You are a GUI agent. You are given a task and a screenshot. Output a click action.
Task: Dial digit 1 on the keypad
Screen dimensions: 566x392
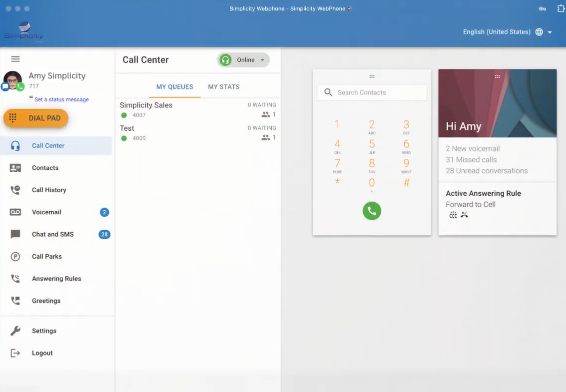(x=337, y=124)
